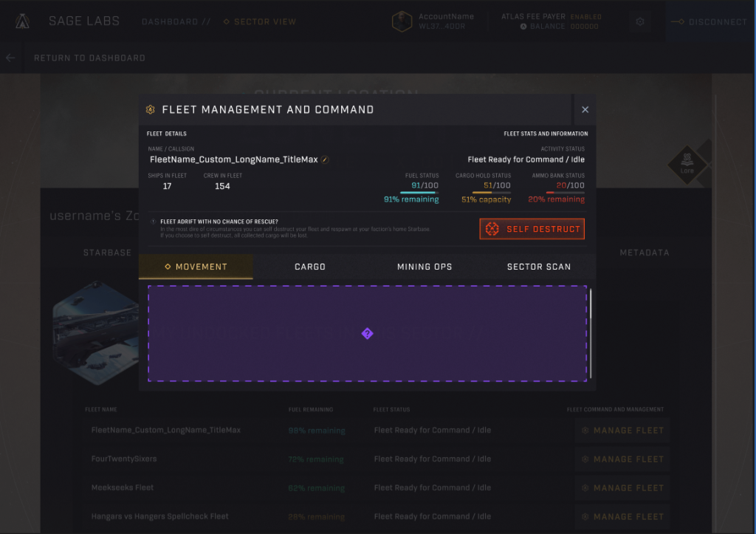Click the pencil icon to edit fleet name
This screenshot has height=534, width=756.
(324, 160)
